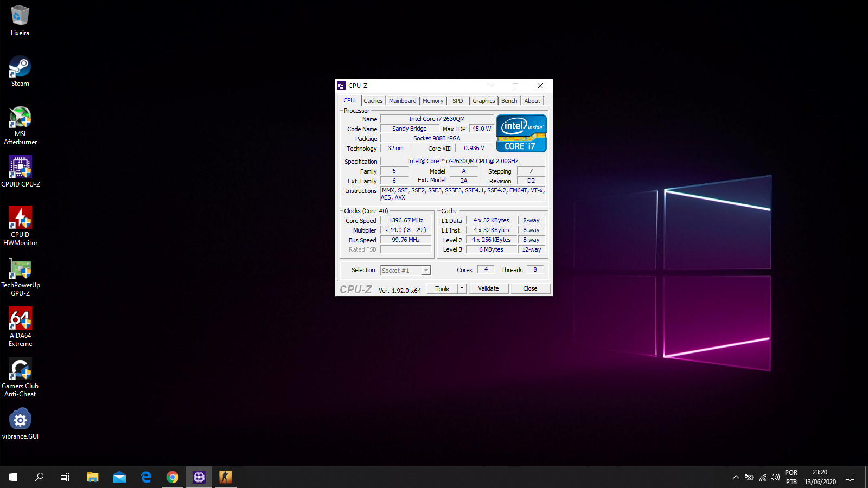The height and width of the screenshot is (488, 868).
Task: Expand the Tools dropdown arrow
Action: (x=462, y=288)
